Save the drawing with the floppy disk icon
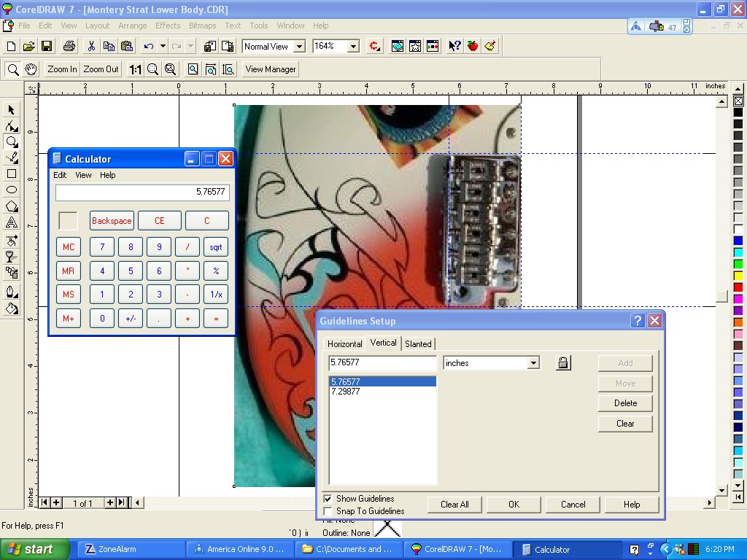 47,46
